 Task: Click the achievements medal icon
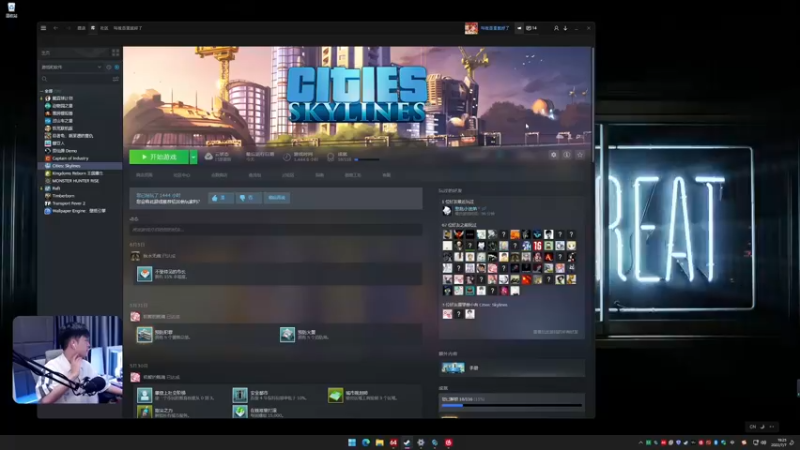331,157
